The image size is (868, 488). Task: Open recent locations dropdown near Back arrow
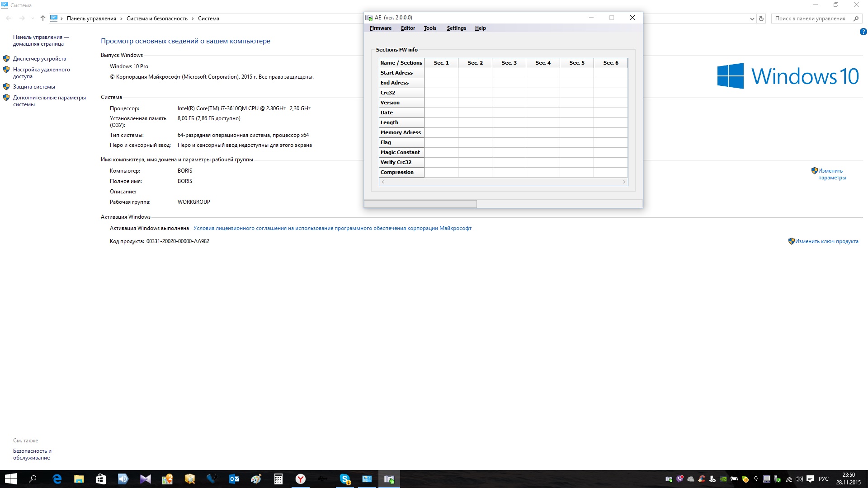[33, 19]
